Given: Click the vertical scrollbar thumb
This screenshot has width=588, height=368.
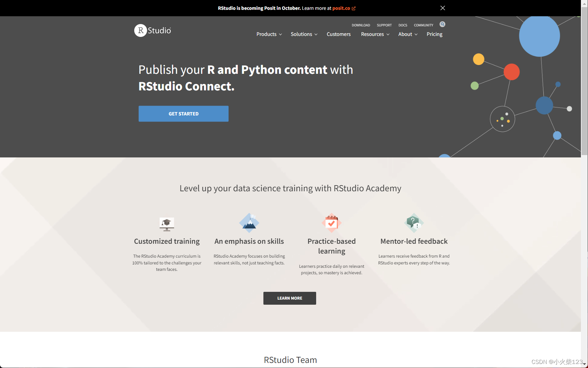Looking at the screenshot, I should coord(584,81).
